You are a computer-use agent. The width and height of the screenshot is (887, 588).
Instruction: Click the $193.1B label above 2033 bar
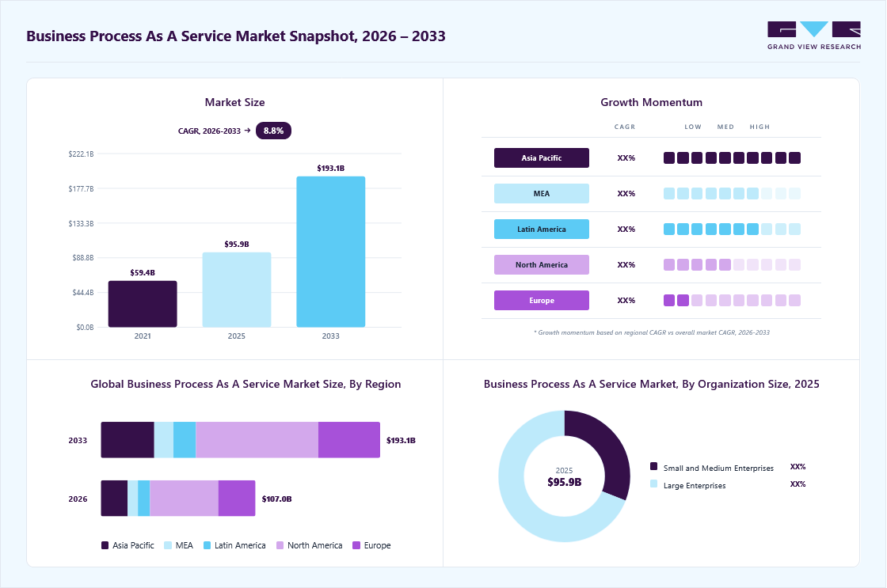pos(331,169)
